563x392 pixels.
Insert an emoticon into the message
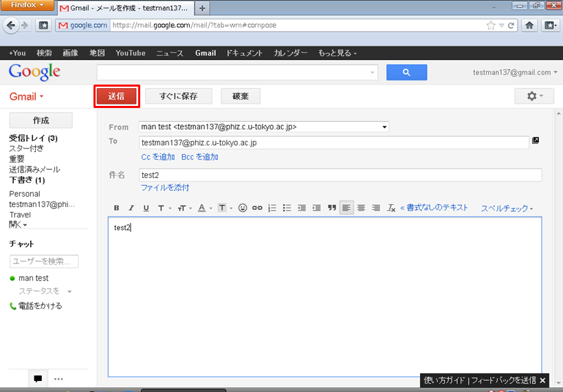[243, 208]
